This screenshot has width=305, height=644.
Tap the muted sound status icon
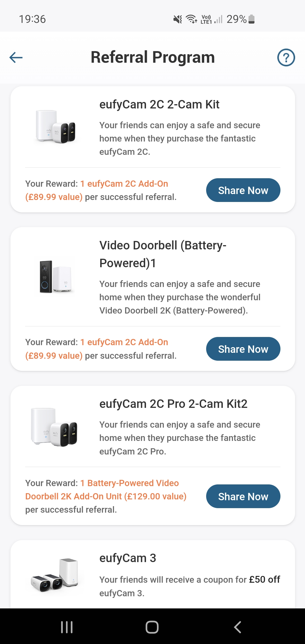[x=178, y=19]
